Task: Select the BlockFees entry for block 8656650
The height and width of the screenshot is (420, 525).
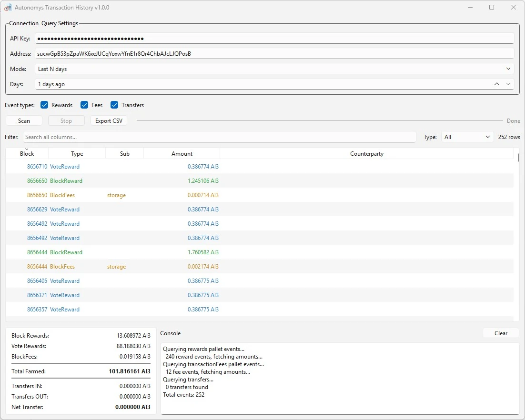Action: pyautogui.click(x=260, y=195)
